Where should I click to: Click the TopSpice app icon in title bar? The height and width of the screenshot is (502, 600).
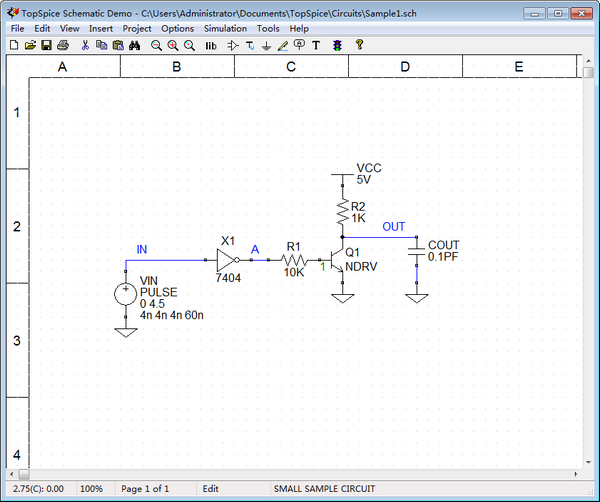click(13, 13)
